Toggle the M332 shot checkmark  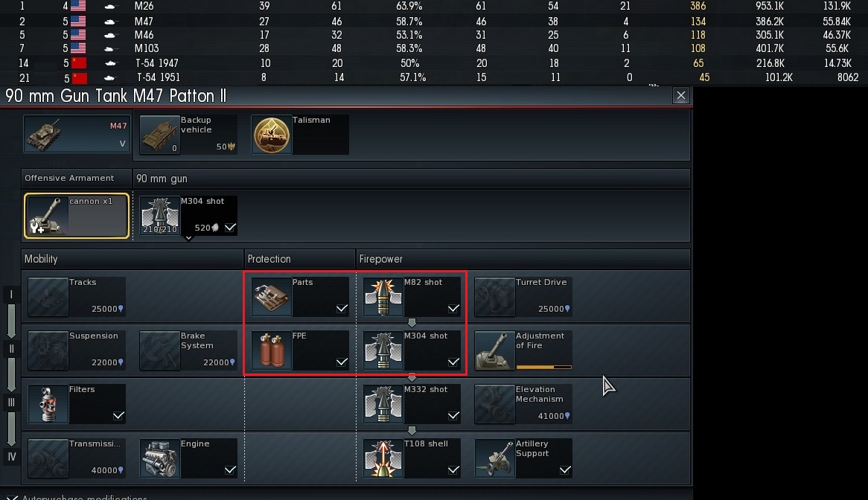click(x=453, y=416)
